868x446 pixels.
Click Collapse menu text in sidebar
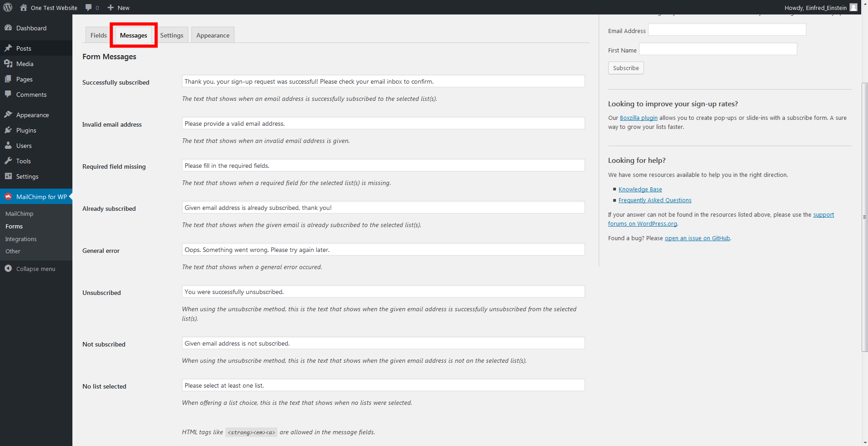(36, 269)
